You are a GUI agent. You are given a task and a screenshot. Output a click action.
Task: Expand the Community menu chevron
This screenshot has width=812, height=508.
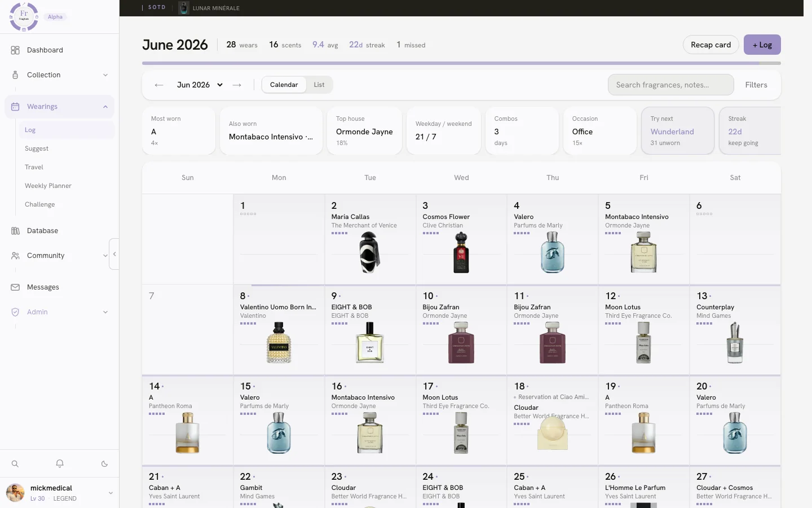[105, 256]
